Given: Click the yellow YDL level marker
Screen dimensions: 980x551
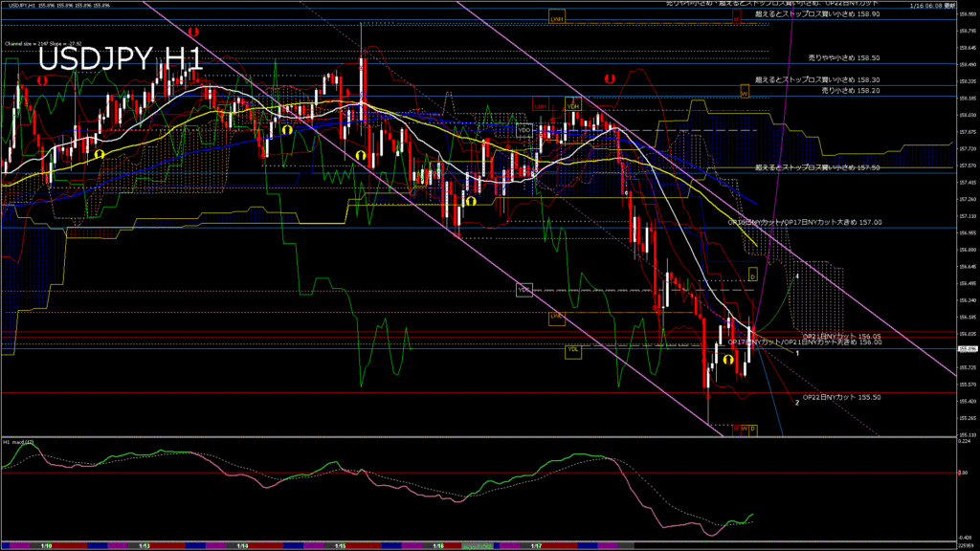Looking at the screenshot, I should [x=573, y=350].
